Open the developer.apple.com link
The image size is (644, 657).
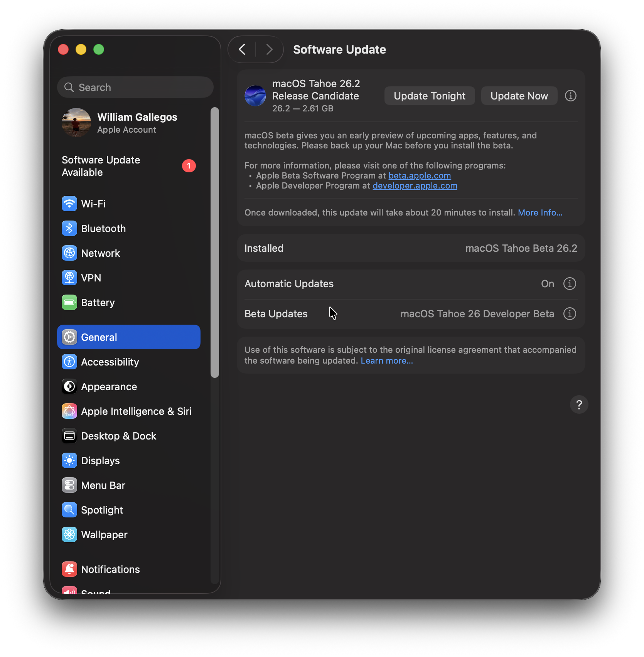(x=415, y=186)
